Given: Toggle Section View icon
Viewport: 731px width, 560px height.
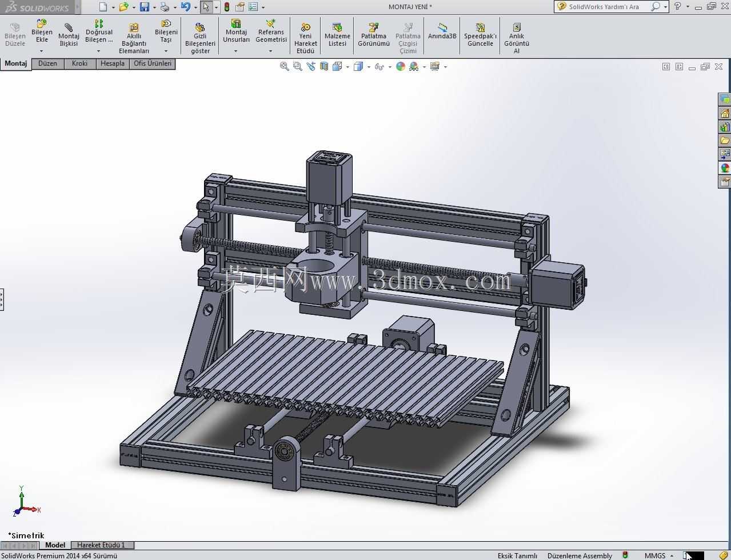Looking at the screenshot, I should 324,66.
